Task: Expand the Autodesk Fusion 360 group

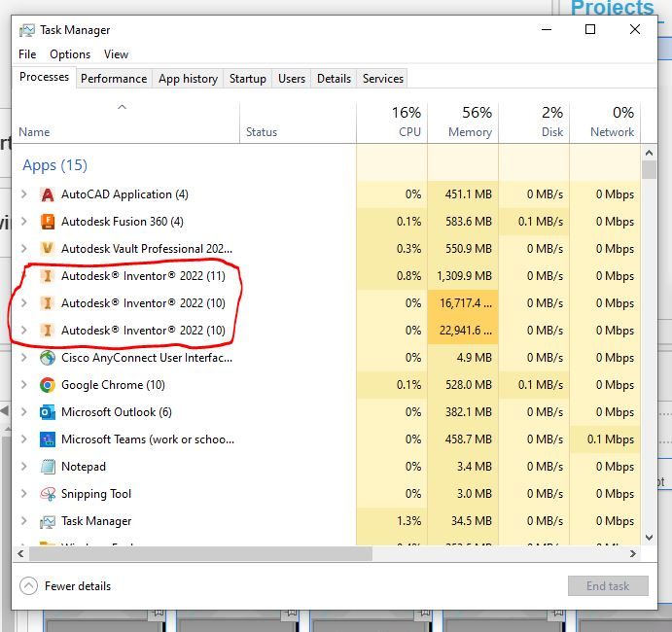Action: [24, 222]
